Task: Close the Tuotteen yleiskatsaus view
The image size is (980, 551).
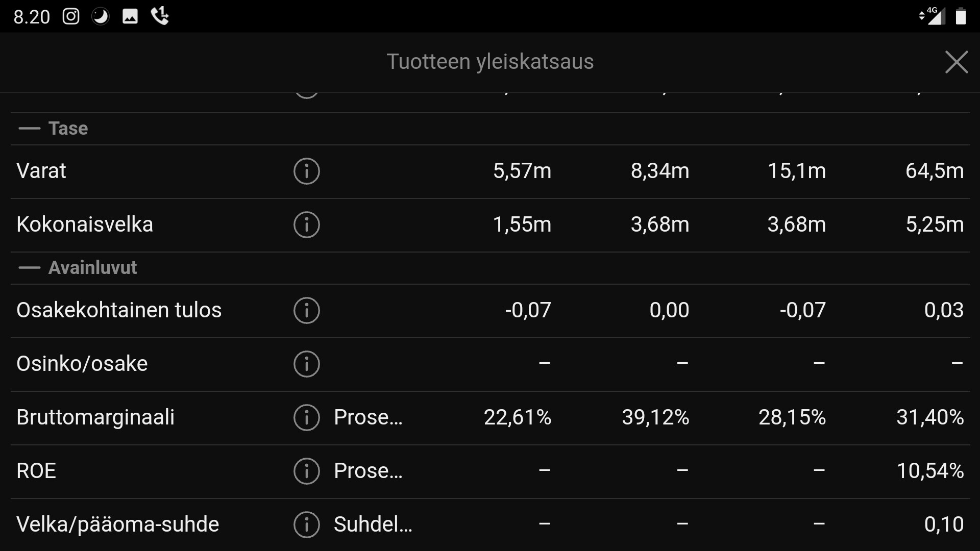Action: coord(956,62)
